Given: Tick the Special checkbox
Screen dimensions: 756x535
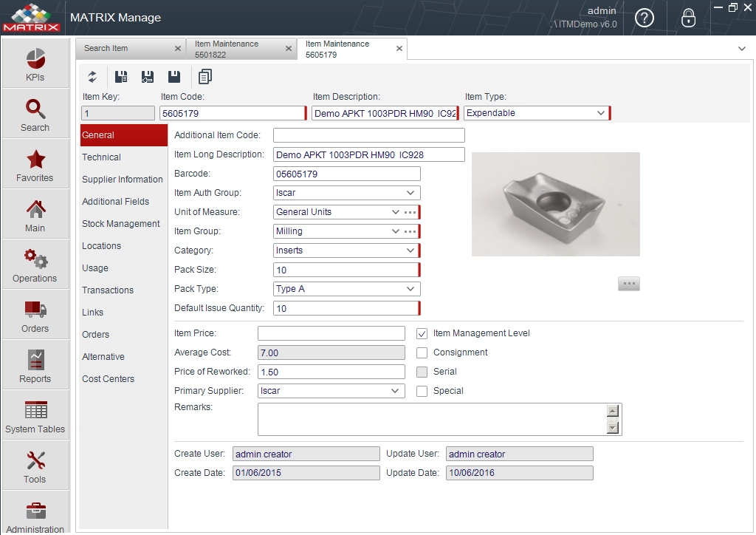Looking at the screenshot, I should point(422,391).
